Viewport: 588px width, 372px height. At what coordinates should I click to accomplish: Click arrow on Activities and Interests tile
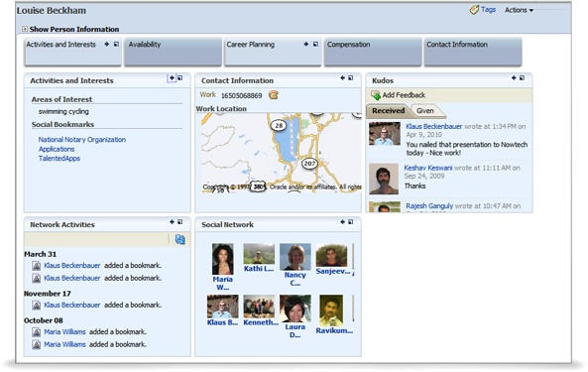click(x=107, y=45)
